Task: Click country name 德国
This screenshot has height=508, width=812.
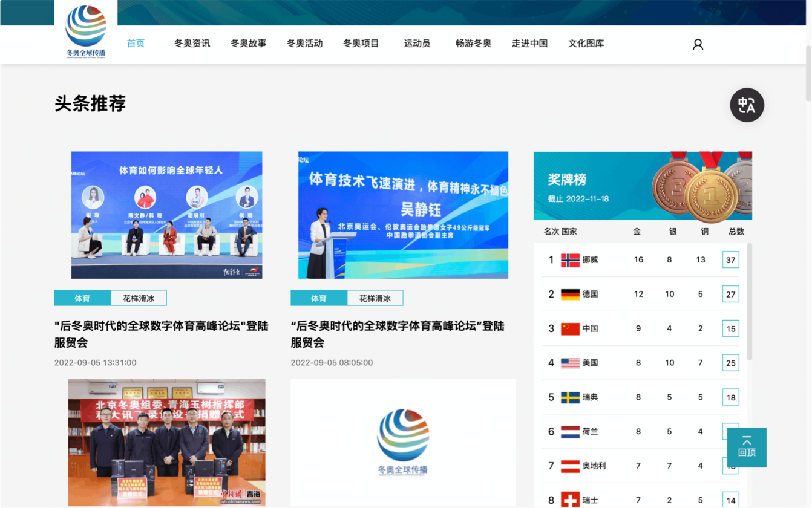Action: pyautogui.click(x=590, y=295)
